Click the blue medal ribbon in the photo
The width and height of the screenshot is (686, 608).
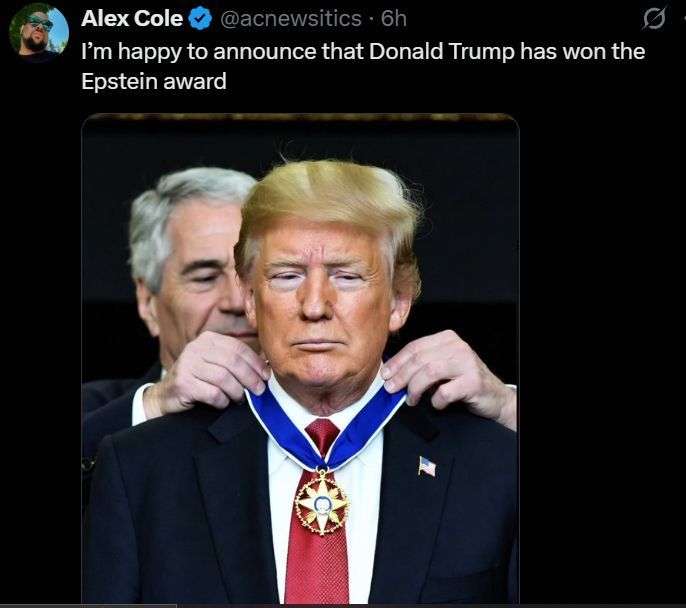[x=325, y=426]
